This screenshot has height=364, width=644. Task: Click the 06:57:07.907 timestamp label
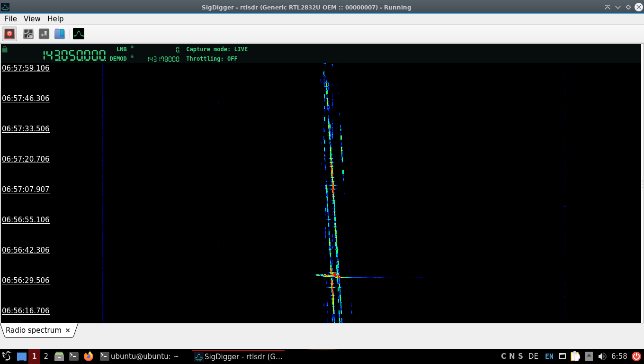(26, 190)
